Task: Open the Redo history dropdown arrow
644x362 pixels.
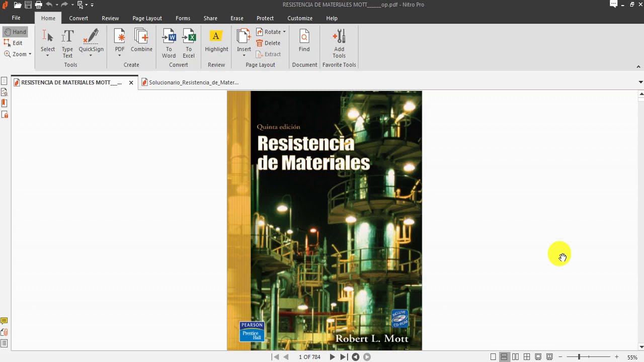Action: pos(72,5)
